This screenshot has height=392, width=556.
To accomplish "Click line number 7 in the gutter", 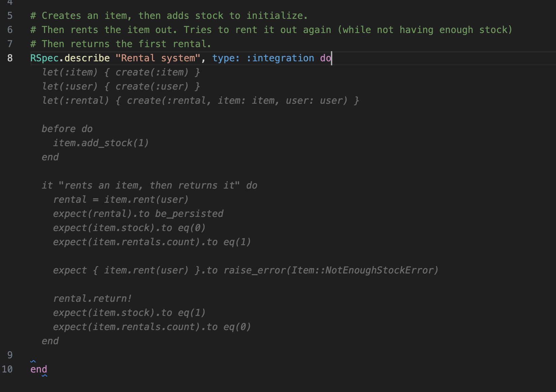I will pos(10,44).
